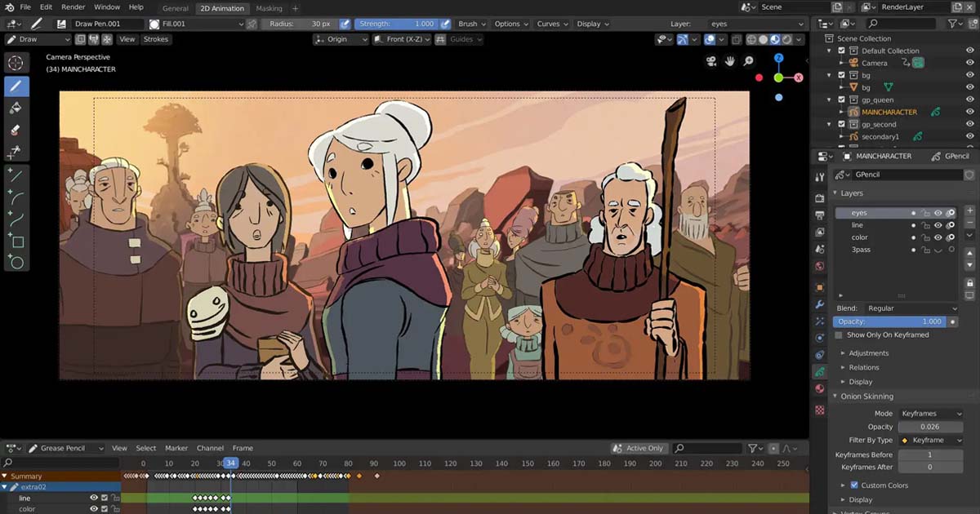Click the Strokes button in header

[x=155, y=39]
